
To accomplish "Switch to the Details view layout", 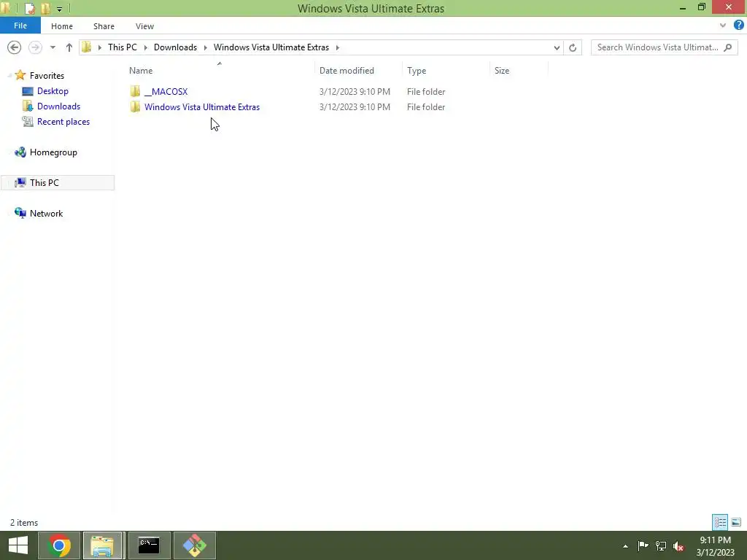I will click(x=720, y=522).
